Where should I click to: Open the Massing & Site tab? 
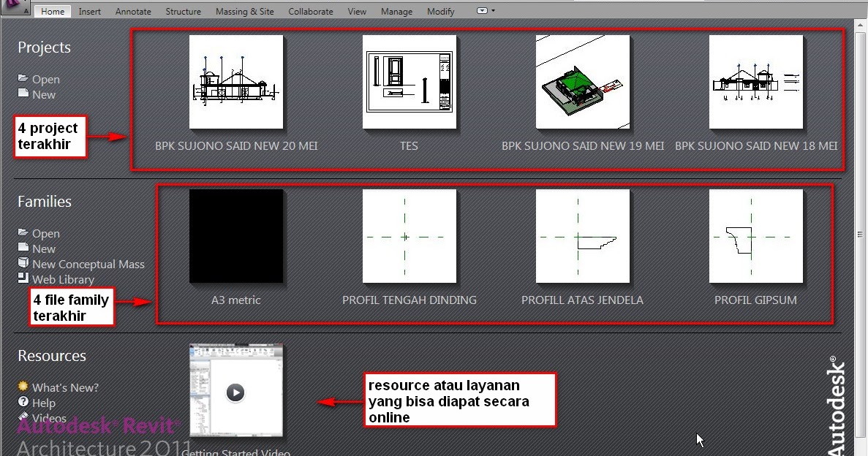(x=245, y=11)
